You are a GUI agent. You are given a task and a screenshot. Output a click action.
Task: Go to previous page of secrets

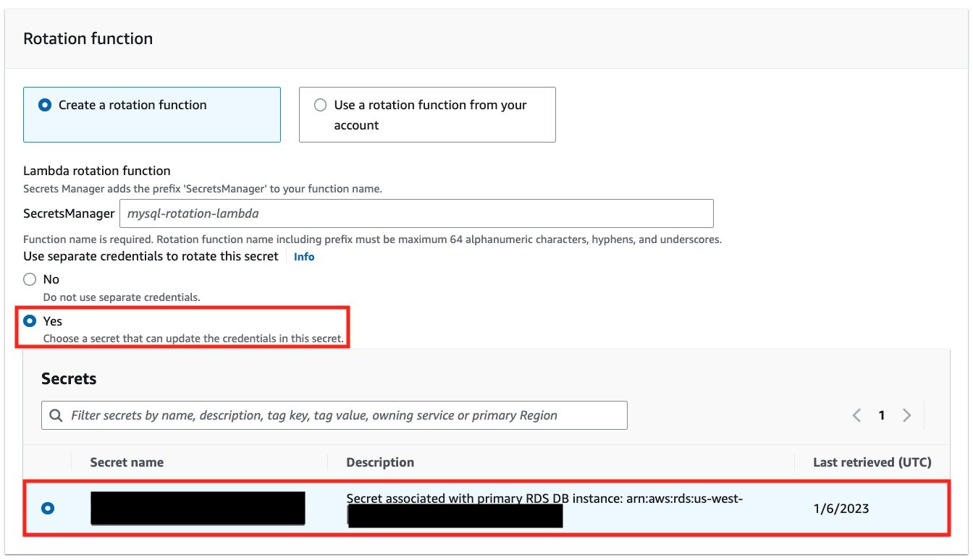pos(856,415)
